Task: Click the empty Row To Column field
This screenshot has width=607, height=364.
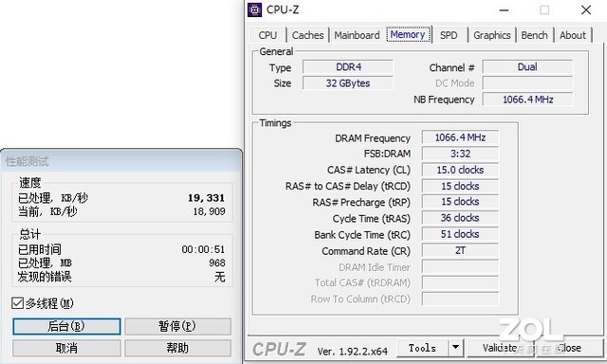Action: [x=460, y=299]
